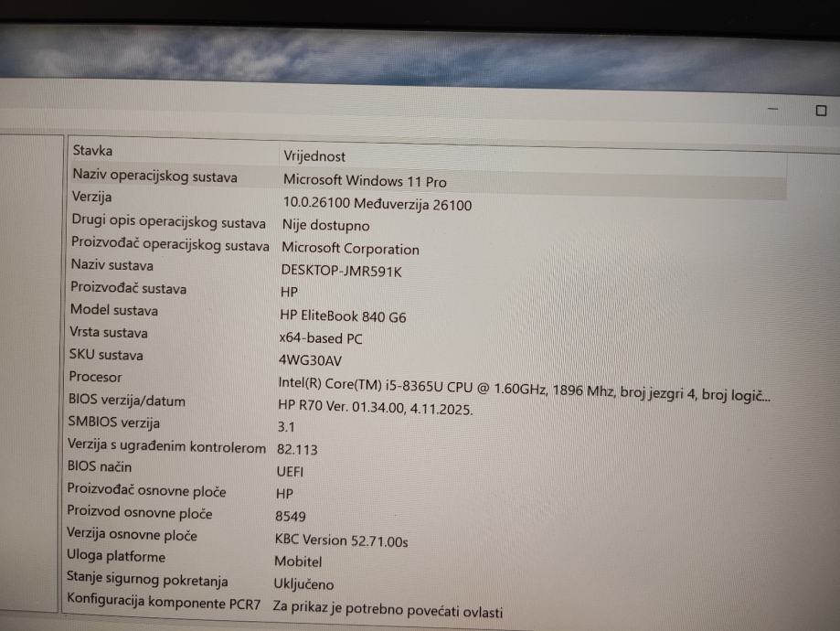Select the 'Proizvođač sustava' row
The image size is (840, 631).
pos(129,288)
